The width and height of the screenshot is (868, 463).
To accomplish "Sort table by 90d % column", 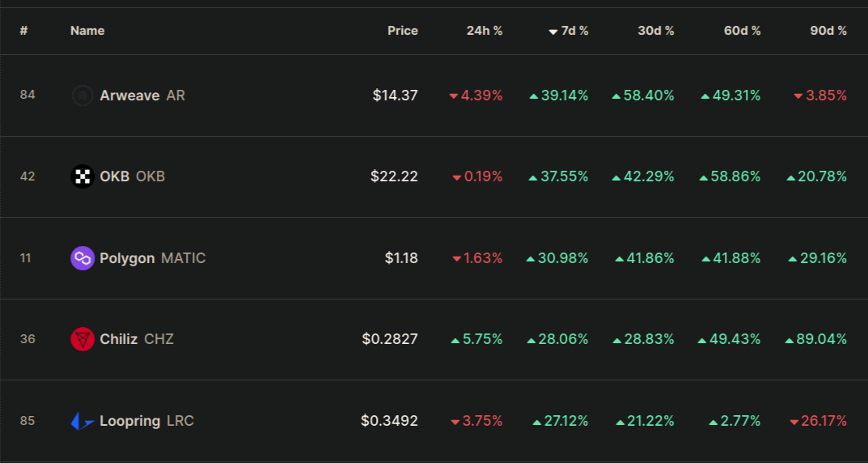I will 828,31.
